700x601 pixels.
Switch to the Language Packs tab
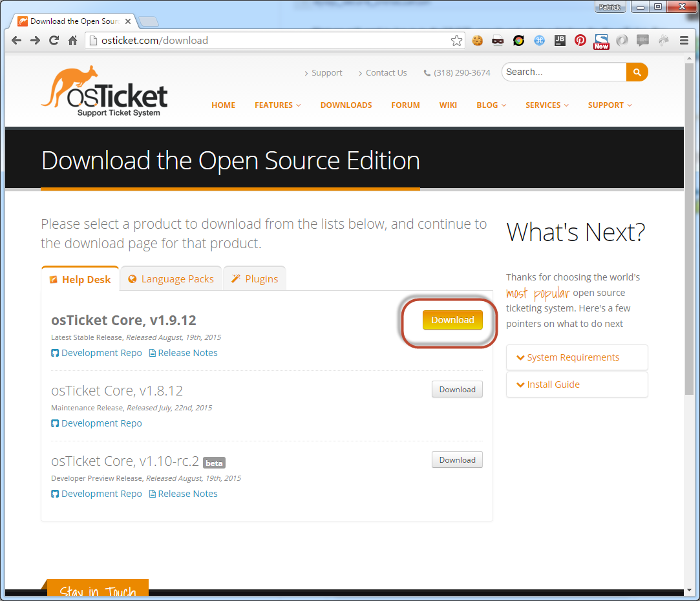171,279
